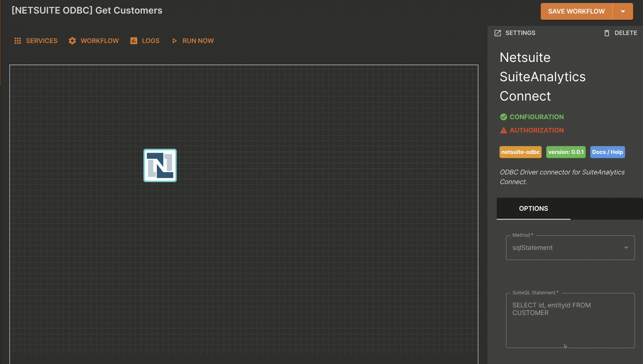This screenshot has width=643, height=364.
Task: Open the LOGS view
Action: click(x=145, y=41)
